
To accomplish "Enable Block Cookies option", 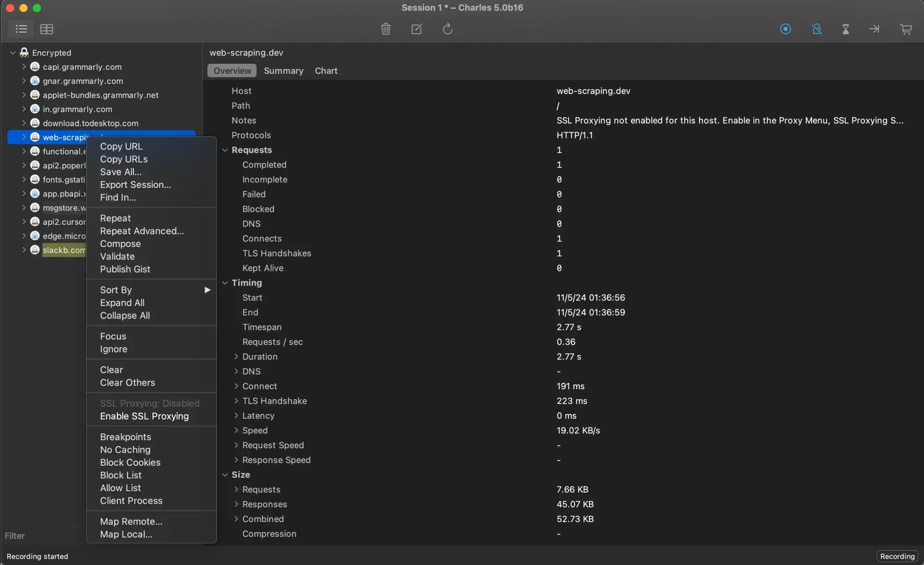I will click(x=130, y=462).
